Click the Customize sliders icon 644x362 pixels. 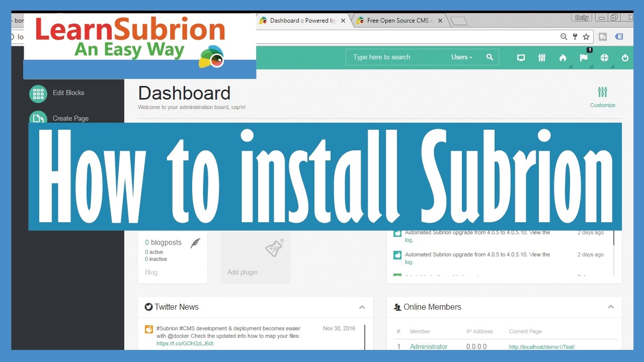tap(603, 92)
